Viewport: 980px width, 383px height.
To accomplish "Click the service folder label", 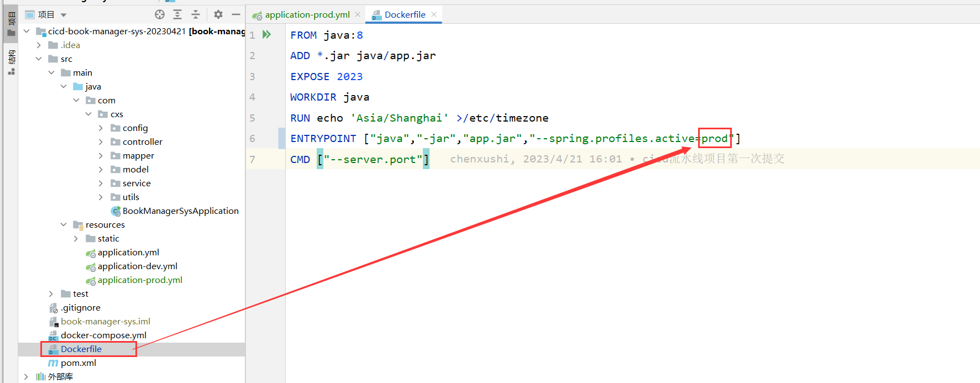I will point(137,183).
